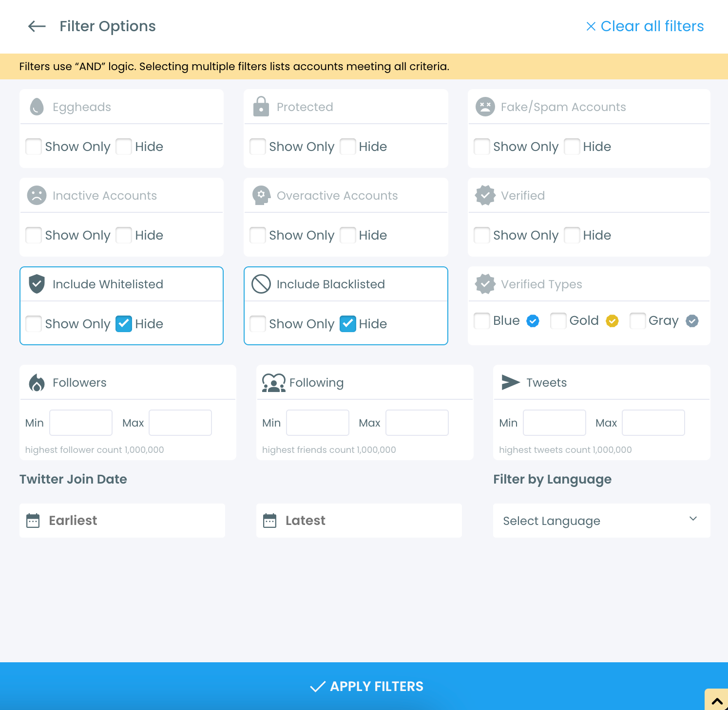Click the Tweets paper plane icon
Image resolution: width=728 pixels, height=710 pixels.
click(x=510, y=382)
